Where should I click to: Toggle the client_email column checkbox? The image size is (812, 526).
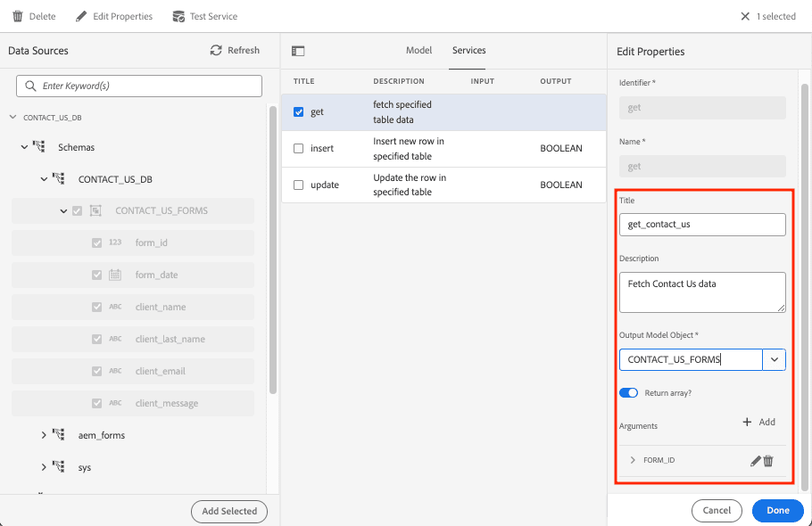(x=97, y=371)
